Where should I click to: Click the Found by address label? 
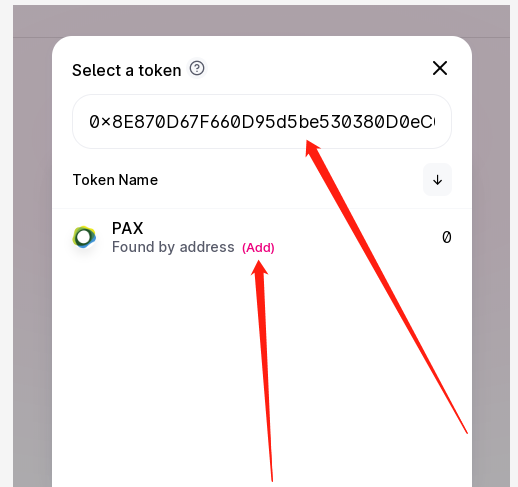coord(173,247)
